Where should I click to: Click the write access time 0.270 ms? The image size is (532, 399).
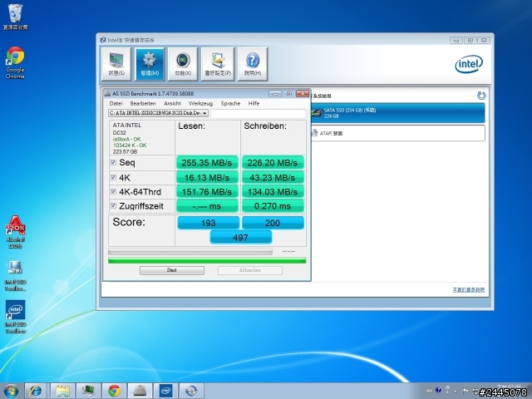273,206
